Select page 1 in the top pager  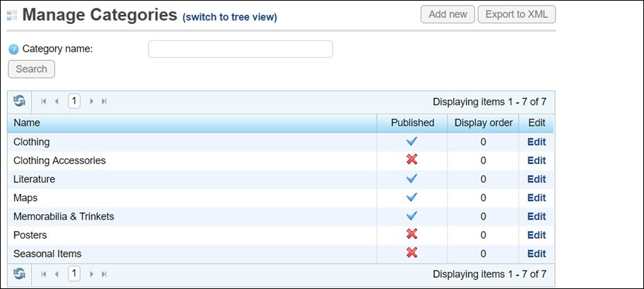74,102
